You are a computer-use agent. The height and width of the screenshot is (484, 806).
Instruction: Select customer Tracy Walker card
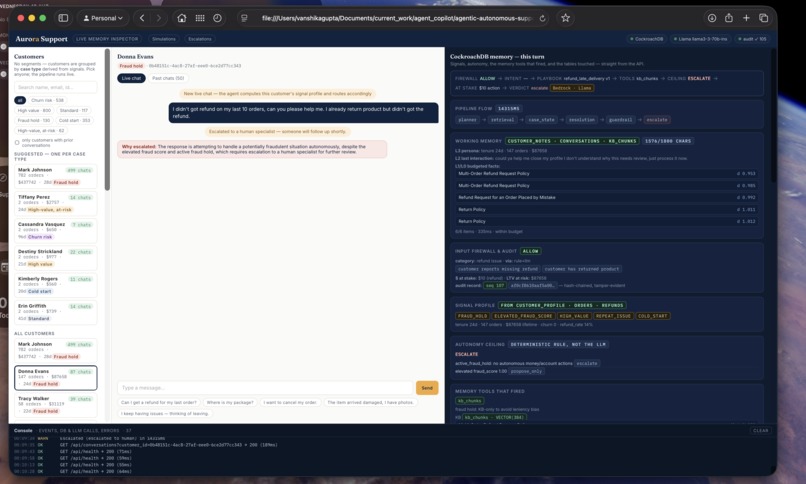(56, 405)
